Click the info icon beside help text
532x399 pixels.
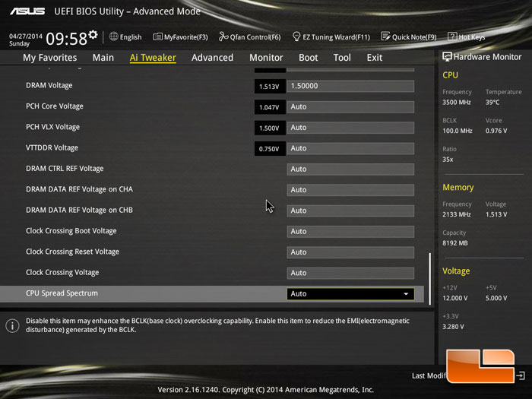coord(12,326)
